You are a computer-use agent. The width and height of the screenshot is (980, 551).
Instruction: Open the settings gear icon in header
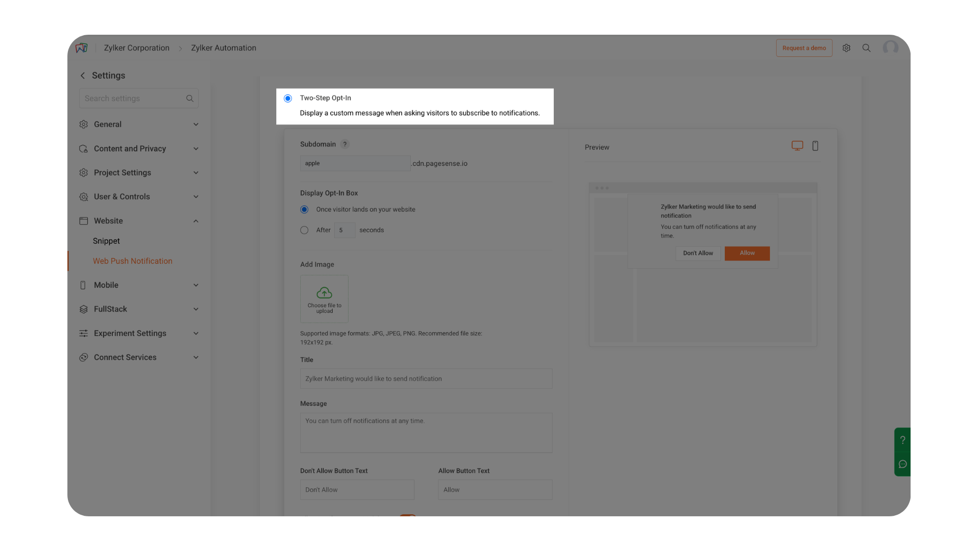(x=846, y=48)
